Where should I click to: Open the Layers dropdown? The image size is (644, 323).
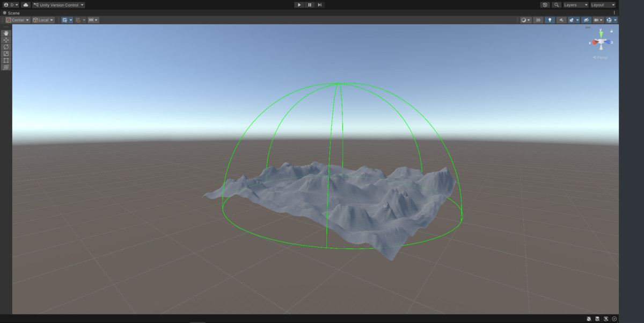(x=575, y=5)
